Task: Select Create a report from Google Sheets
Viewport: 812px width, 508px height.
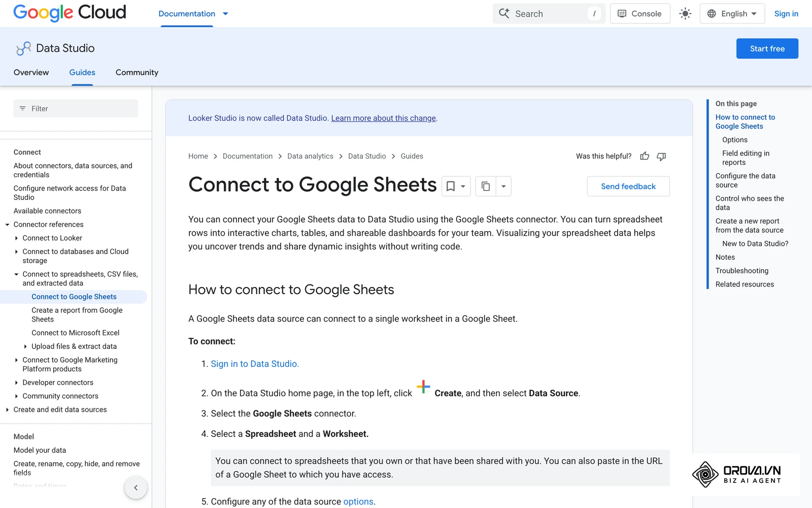Action: pyautogui.click(x=77, y=315)
